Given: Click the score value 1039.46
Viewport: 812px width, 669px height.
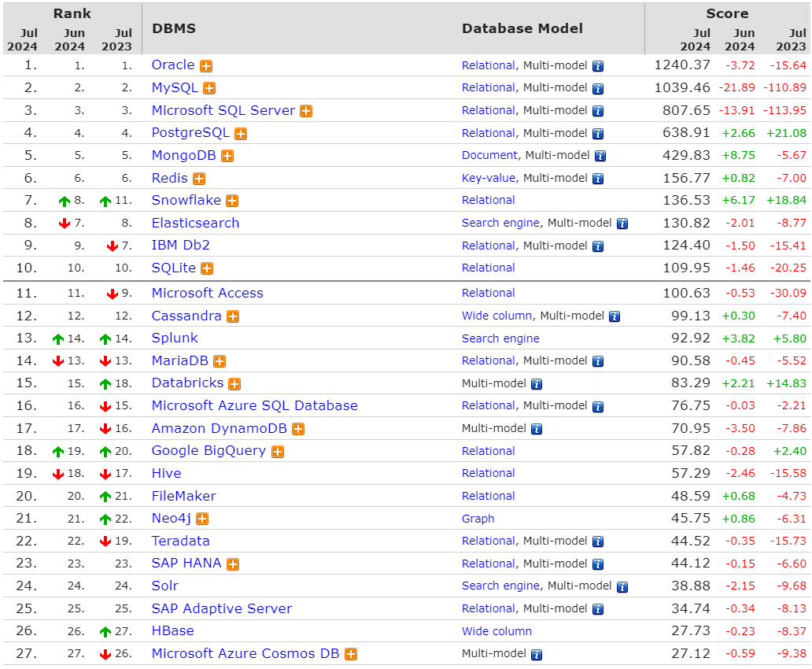Looking at the screenshot, I should (682, 87).
